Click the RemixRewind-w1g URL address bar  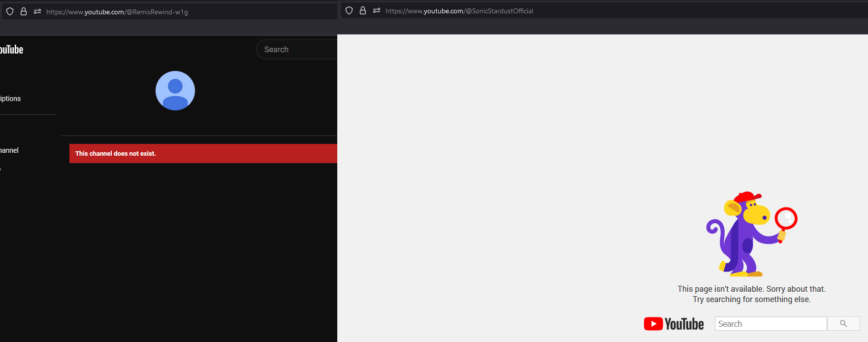169,11
